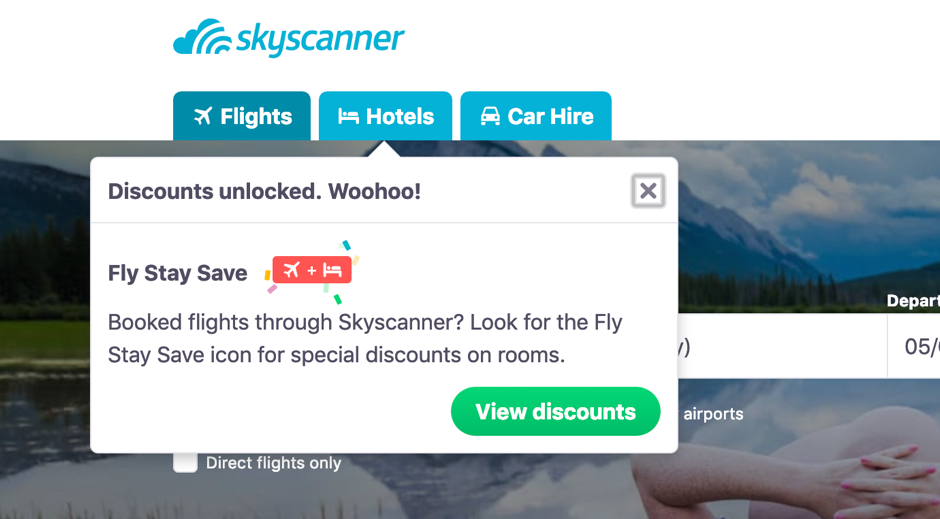Open the Depart date field

coord(915,347)
